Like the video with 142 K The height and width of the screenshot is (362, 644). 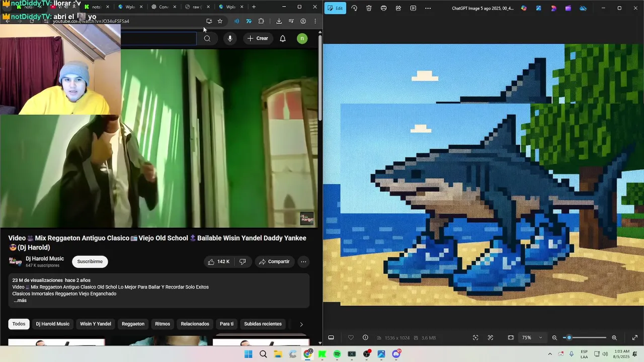pyautogui.click(x=219, y=261)
